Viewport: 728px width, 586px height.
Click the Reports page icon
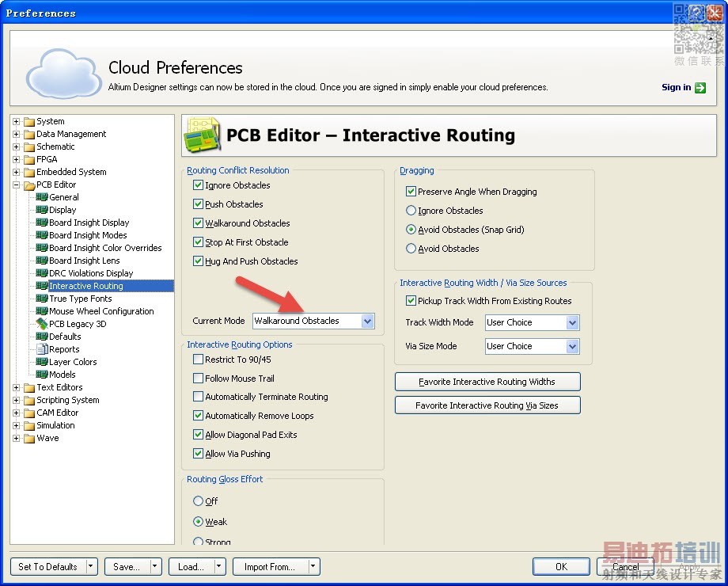tap(43, 349)
